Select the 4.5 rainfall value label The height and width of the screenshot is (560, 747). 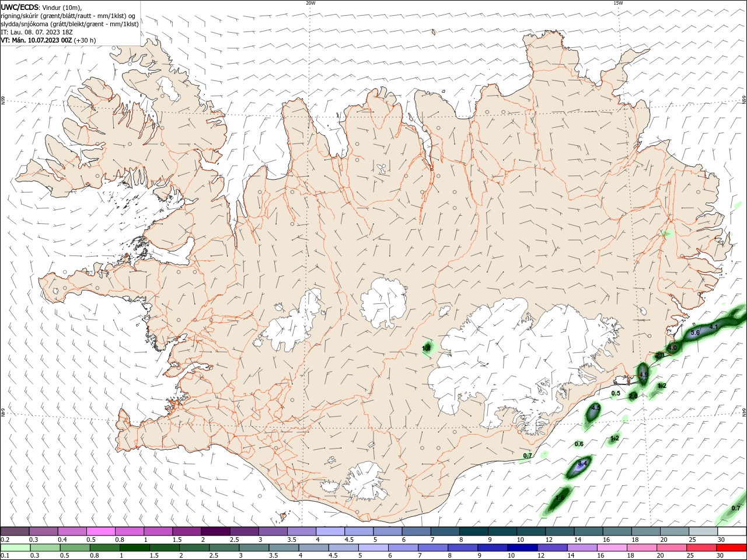pyautogui.click(x=595, y=408)
